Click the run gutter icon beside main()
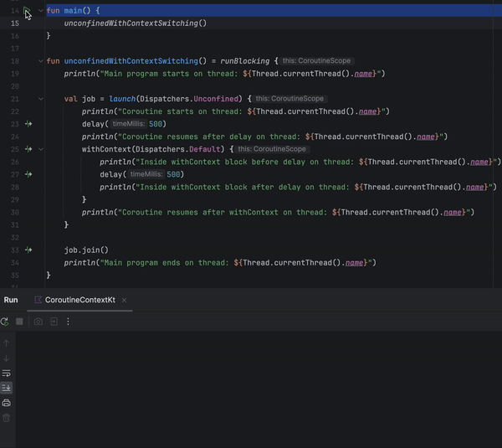 coord(28,10)
